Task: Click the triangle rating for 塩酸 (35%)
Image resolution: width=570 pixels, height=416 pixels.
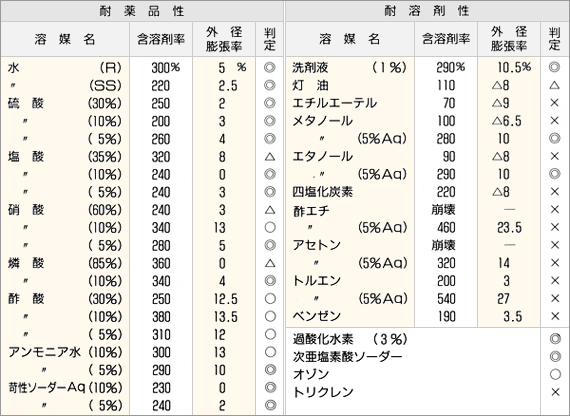Action: click(269, 157)
